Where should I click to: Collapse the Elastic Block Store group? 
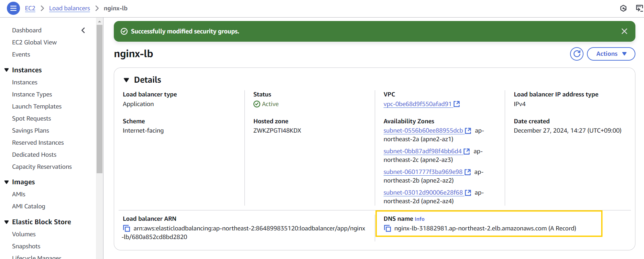tap(7, 222)
